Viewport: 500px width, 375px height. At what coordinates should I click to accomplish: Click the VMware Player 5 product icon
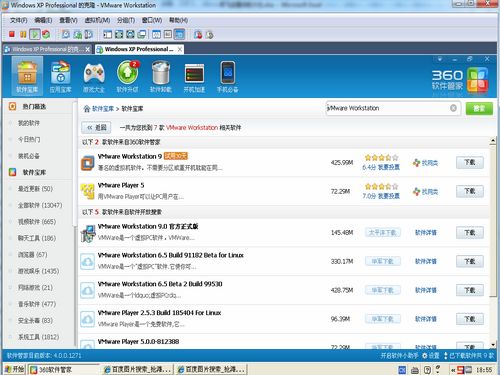pos(88,192)
